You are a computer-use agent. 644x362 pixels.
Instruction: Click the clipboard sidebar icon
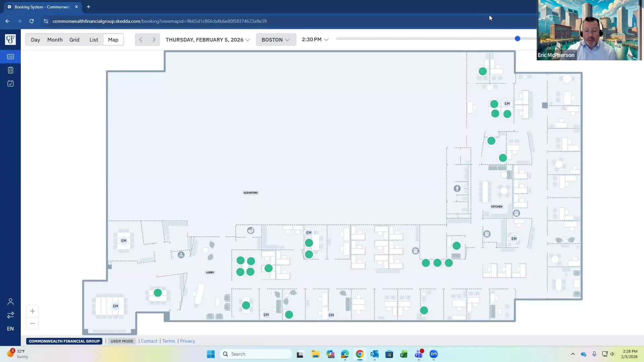click(x=10, y=70)
